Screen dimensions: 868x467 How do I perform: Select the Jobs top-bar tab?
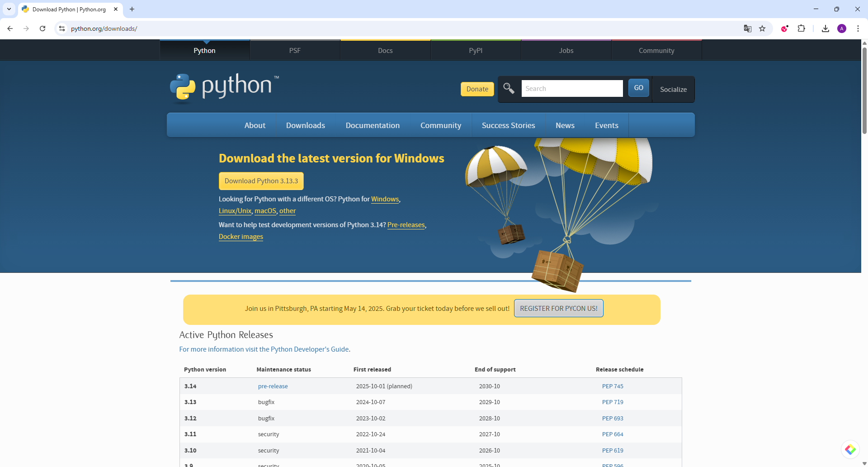[x=566, y=50]
